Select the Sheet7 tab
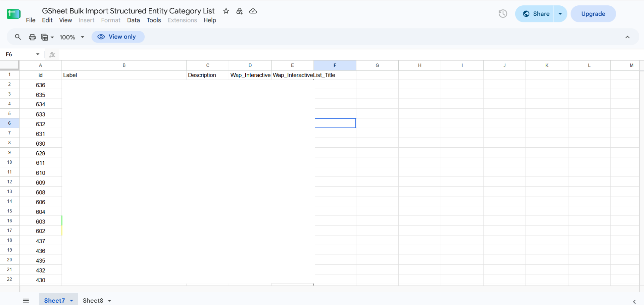This screenshot has width=644, height=305. click(54, 300)
